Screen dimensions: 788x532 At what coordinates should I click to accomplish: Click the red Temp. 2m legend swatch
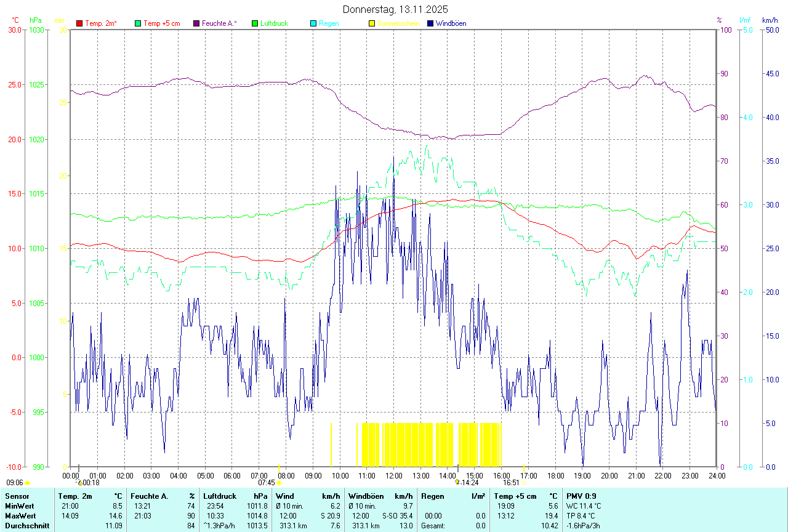click(79, 23)
